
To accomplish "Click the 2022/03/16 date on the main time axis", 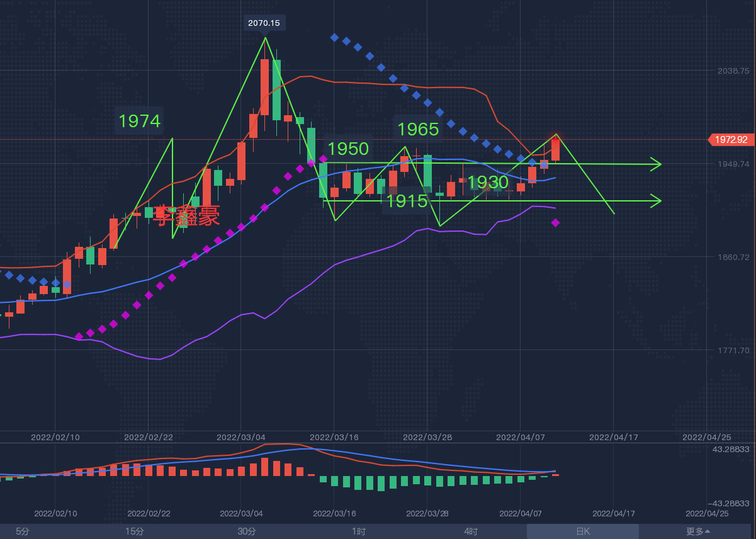I will click(x=334, y=437).
